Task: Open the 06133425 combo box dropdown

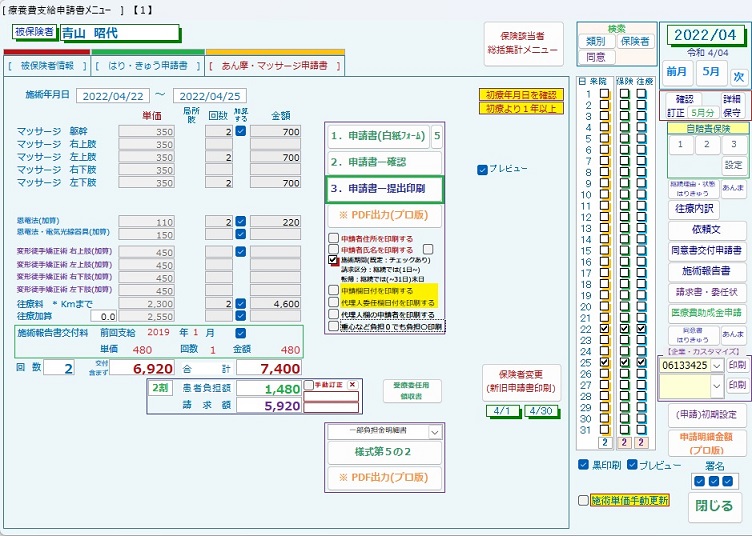Action: (716, 365)
